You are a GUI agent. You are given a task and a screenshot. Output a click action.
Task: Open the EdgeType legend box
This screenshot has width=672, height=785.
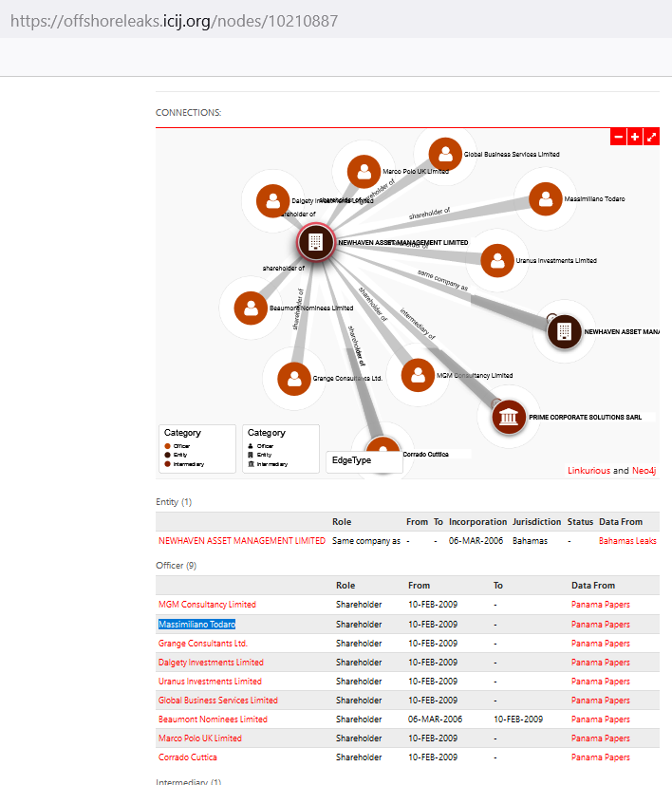364,461
